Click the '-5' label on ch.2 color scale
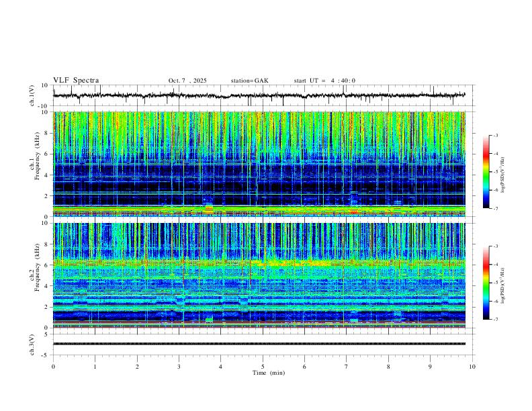The height and width of the screenshot is (411, 532). click(495, 283)
